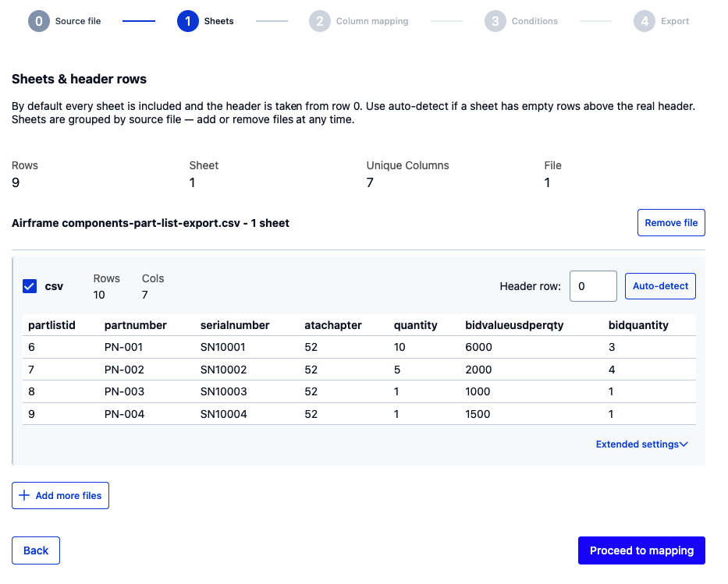Go to the Source file step label
This screenshot has height=584, width=728.
[x=78, y=21]
